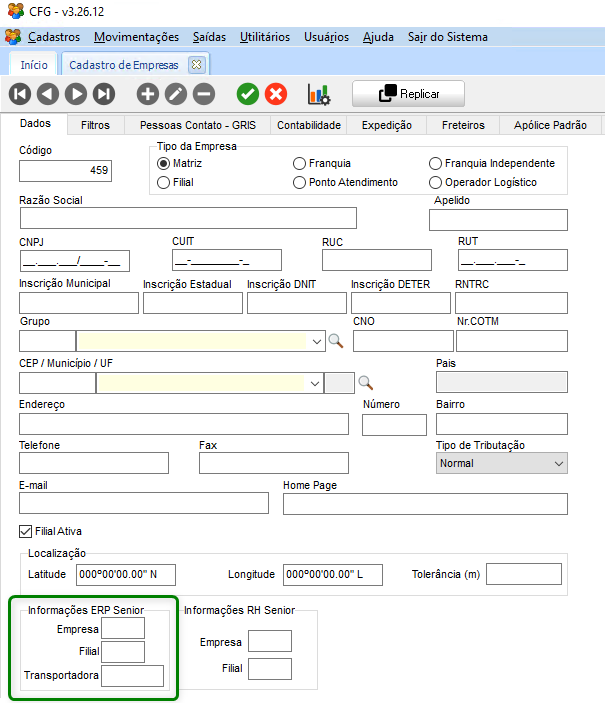Edit the current record with pencil icon
The height and width of the screenshot is (703, 605).
pos(176,94)
